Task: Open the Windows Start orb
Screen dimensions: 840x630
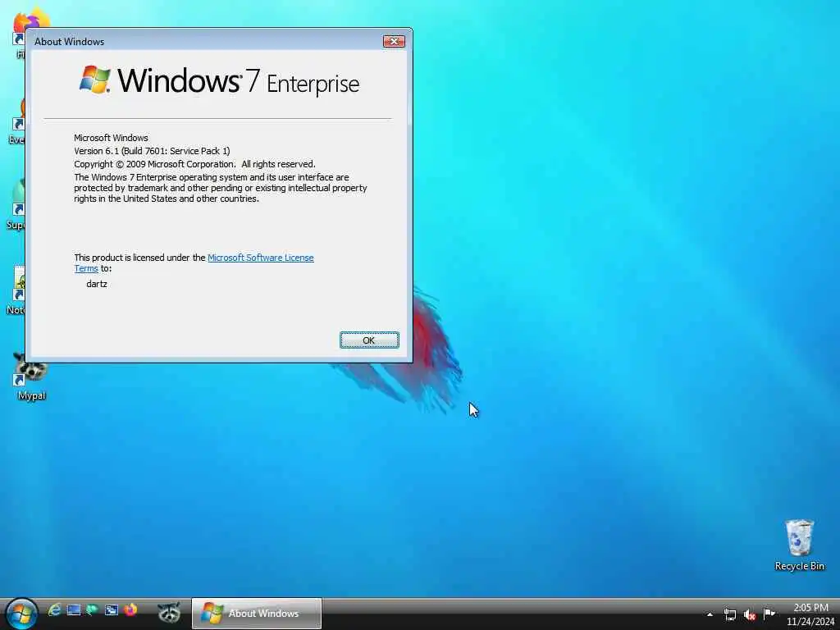Action: [21, 614]
